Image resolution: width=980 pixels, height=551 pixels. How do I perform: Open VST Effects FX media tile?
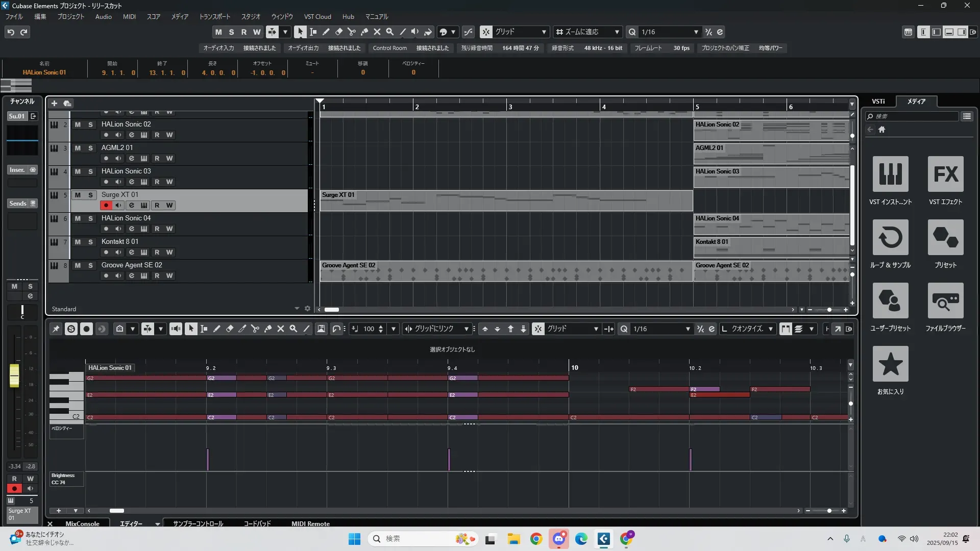945,174
